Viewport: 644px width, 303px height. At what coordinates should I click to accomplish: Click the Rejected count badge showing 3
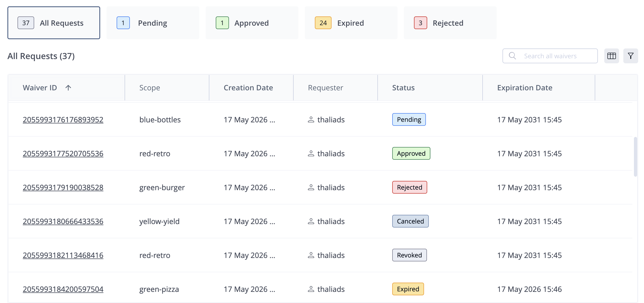pos(421,23)
